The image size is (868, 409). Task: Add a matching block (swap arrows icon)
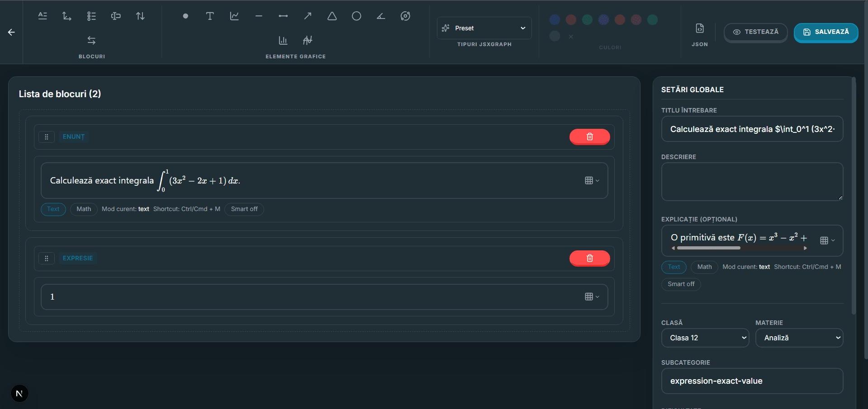[x=91, y=40]
